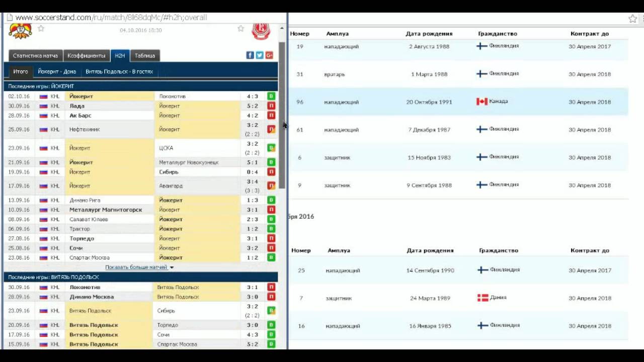Click вратарь position in number 31 row

pos(335,74)
